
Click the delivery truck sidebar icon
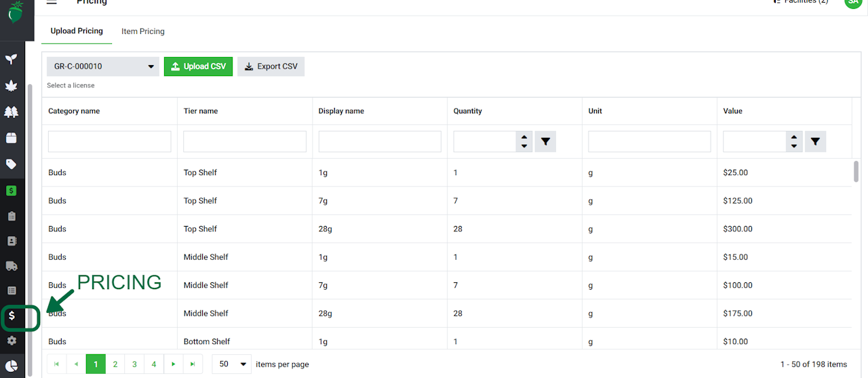[x=12, y=266]
